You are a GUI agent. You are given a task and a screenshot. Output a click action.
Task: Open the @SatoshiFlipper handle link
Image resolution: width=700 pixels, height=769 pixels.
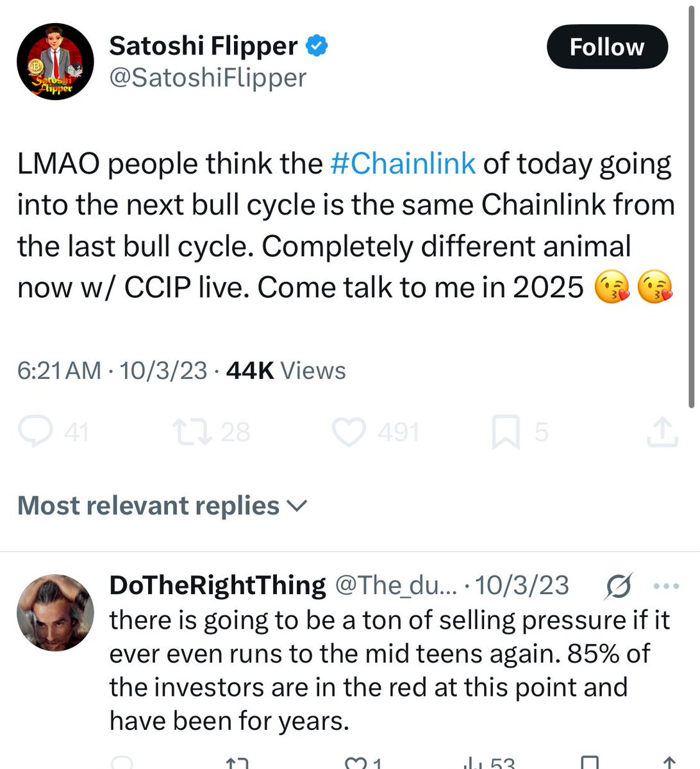point(208,78)
